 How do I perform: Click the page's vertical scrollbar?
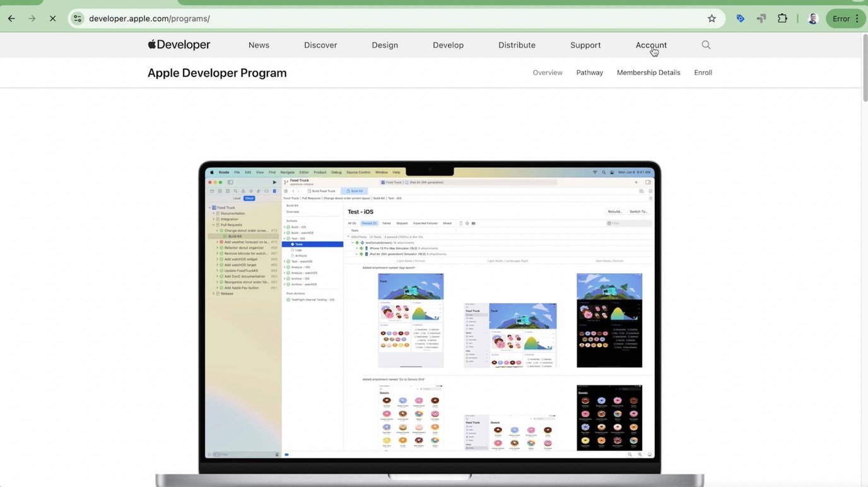[864, 69]
